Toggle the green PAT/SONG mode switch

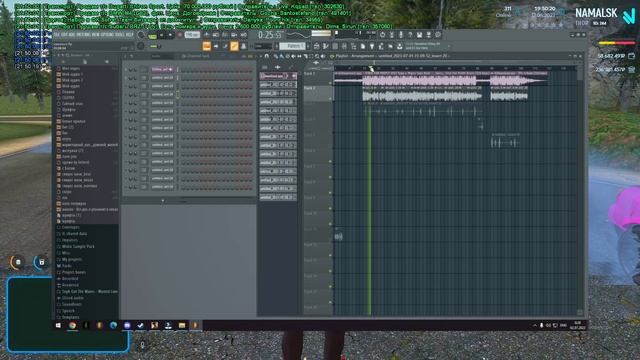pyautogui.click(x=153, y=36)
